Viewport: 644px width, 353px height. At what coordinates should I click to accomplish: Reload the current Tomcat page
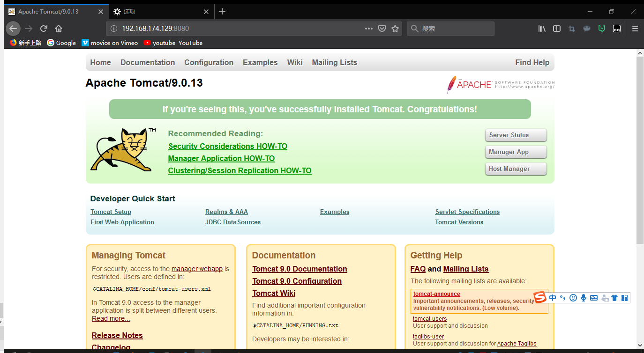coord(44,29)
